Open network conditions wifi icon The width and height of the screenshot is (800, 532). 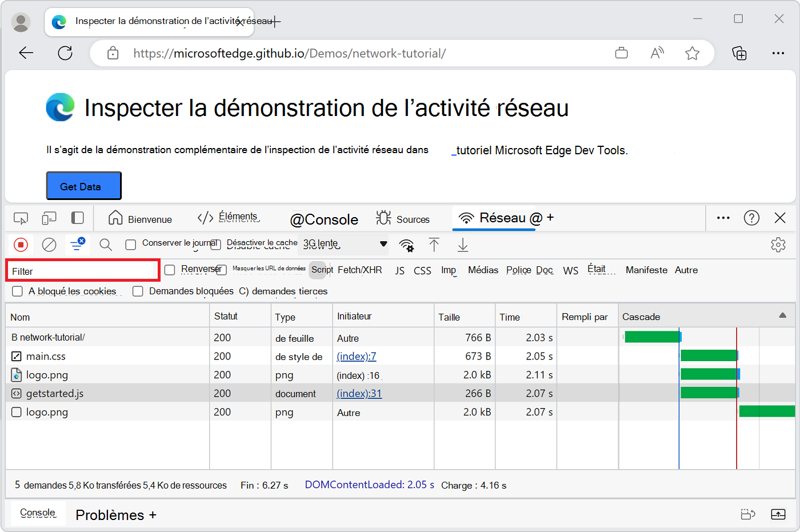[x=406, y=245]
